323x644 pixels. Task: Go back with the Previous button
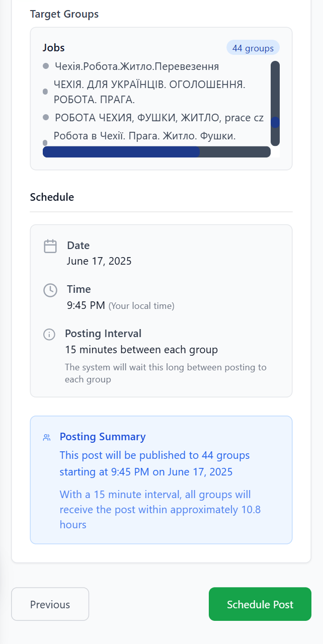50,604
